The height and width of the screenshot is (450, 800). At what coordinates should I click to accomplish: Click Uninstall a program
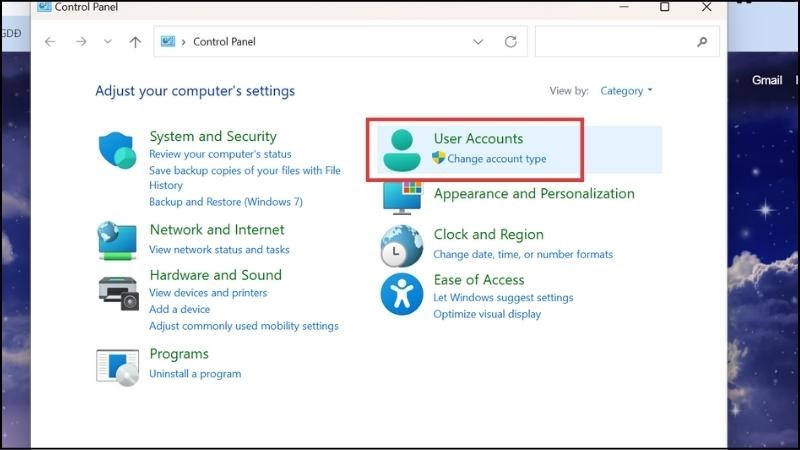pos(195,373)
